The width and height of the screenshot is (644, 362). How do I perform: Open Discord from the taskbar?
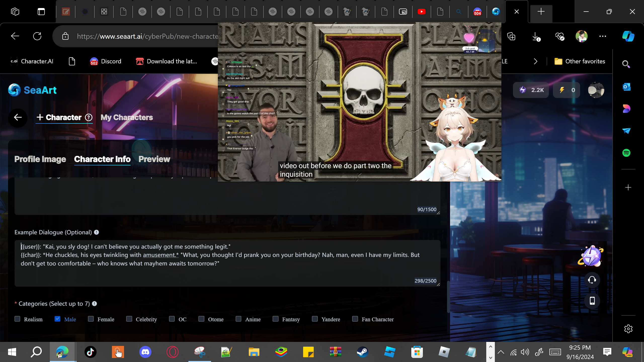145,352
